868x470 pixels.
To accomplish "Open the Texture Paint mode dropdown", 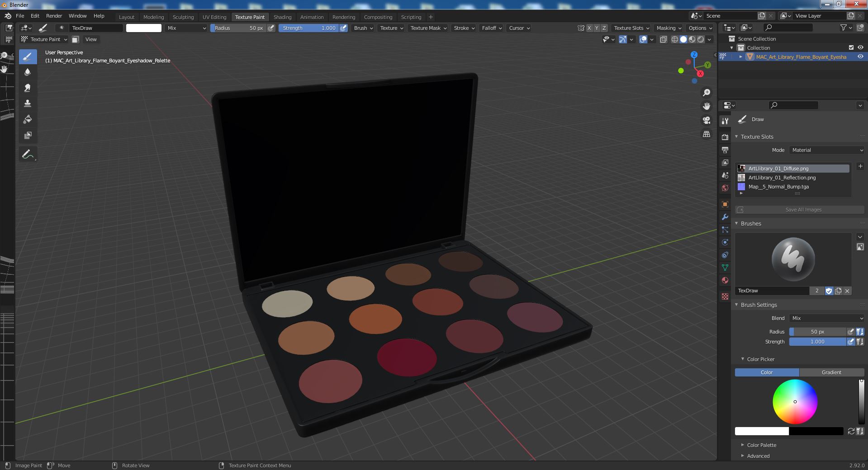I will click(44, 39).
